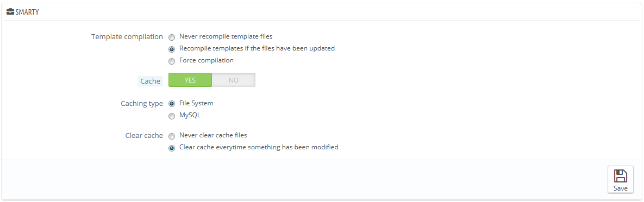Select Never clear cache files radio

(172, 136)
